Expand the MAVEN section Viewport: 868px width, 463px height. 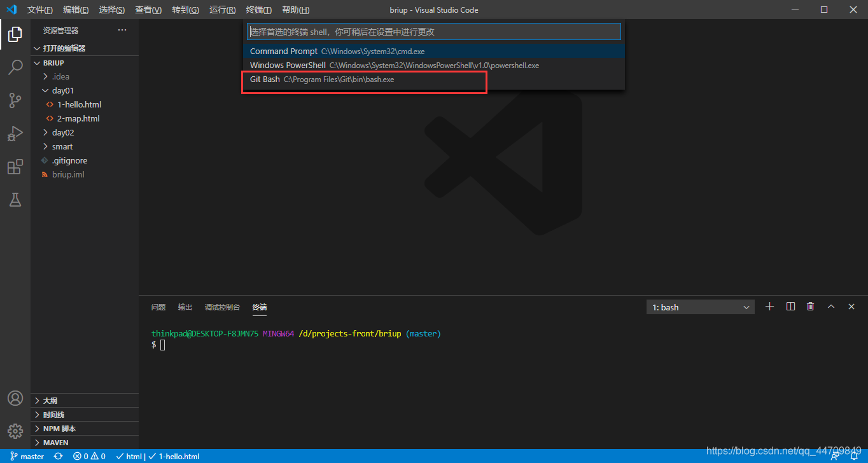tap(85, 443)
